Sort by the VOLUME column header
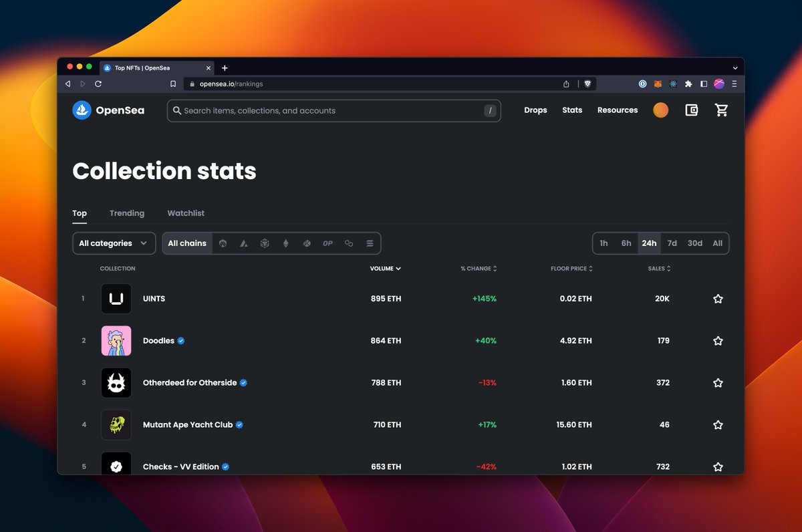The height and width of the screenshot is (532, 802). coord(386,269)
